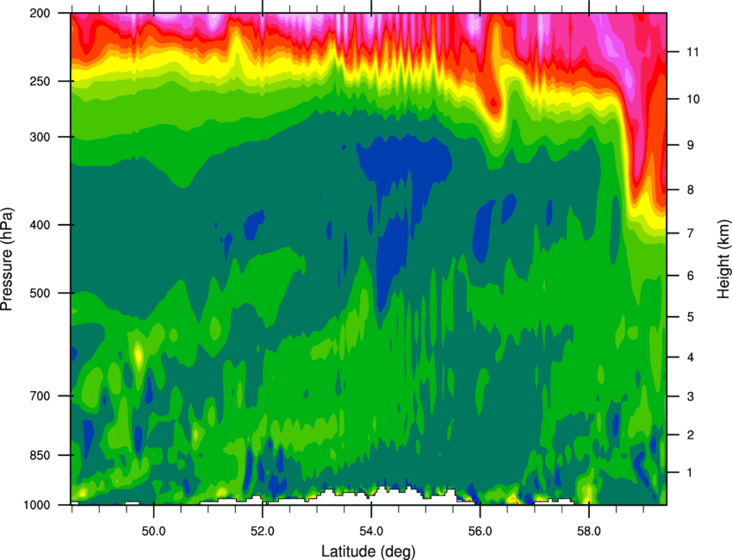
Task: Click the 4 km height label
Action: 691,358
